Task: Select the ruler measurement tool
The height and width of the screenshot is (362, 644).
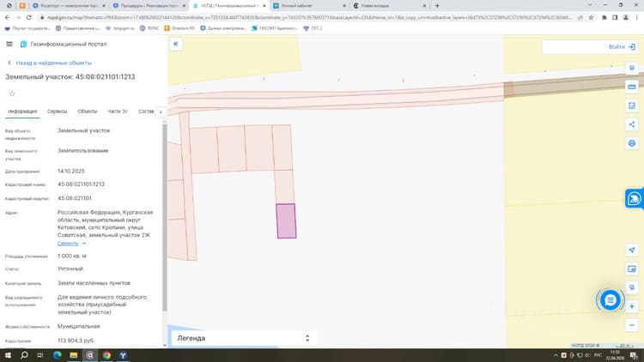Action: coord(632,87)
